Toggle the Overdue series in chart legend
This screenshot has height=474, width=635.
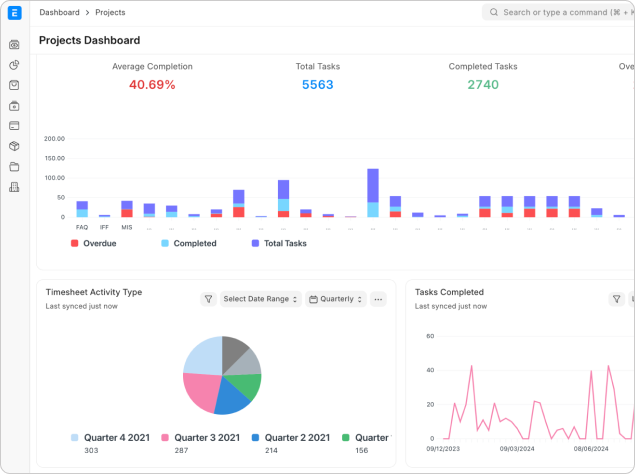coord(93,243)
